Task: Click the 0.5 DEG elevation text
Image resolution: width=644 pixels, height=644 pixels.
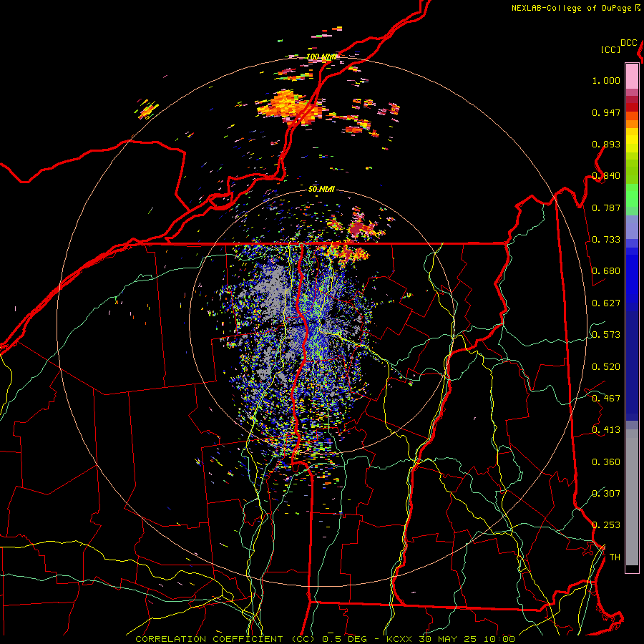Action: 344,639
